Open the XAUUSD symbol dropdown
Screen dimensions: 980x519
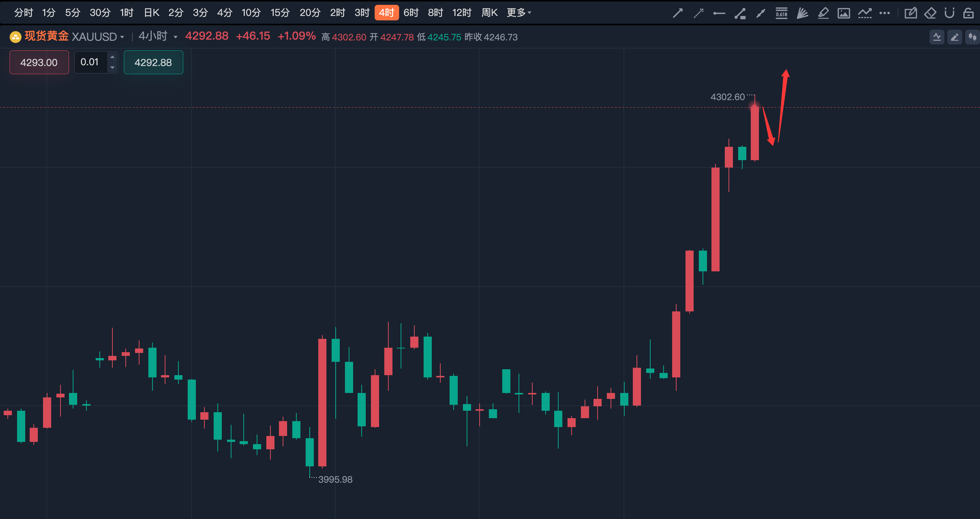tap(98, 36)
